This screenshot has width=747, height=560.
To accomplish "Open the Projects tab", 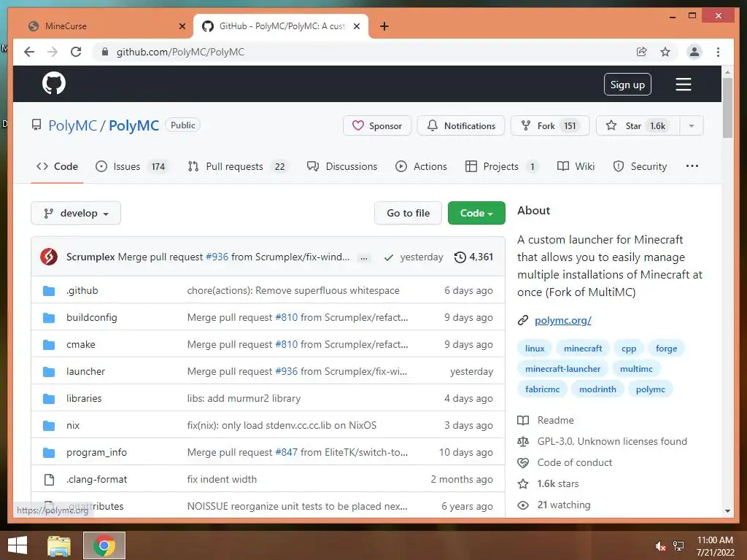I will (502, 167).
